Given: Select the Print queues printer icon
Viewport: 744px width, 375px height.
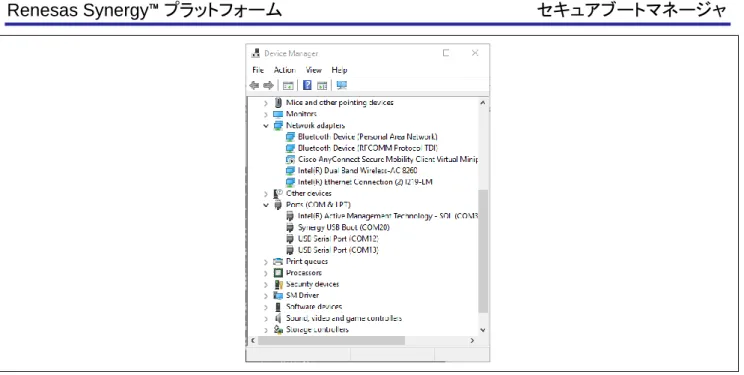Looking at the screenshot, I should point(278,262).
